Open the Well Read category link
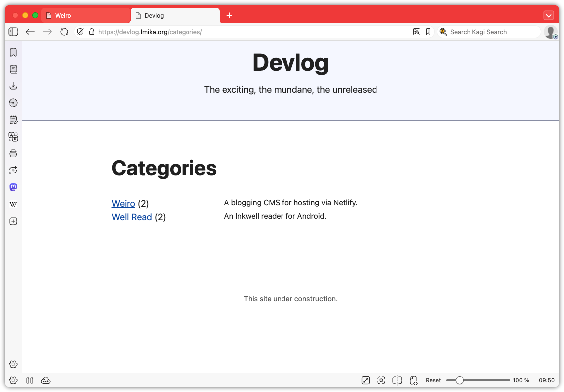Screen dimensions: 564x392 click(x=132, y=217)
